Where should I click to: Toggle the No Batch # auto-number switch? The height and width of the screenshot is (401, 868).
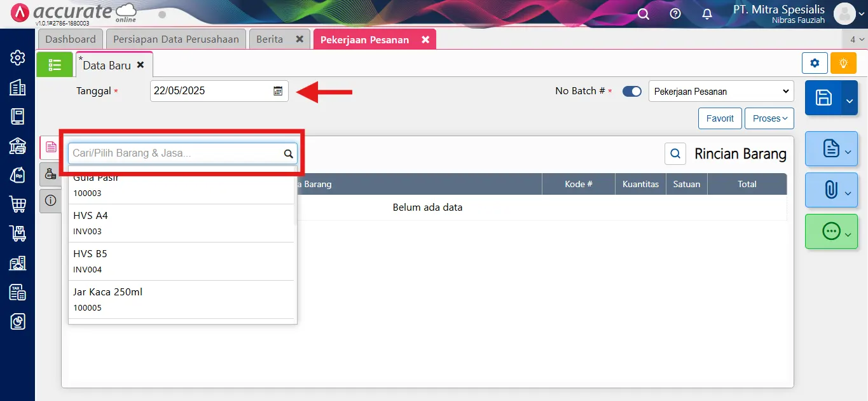(631, 91)
